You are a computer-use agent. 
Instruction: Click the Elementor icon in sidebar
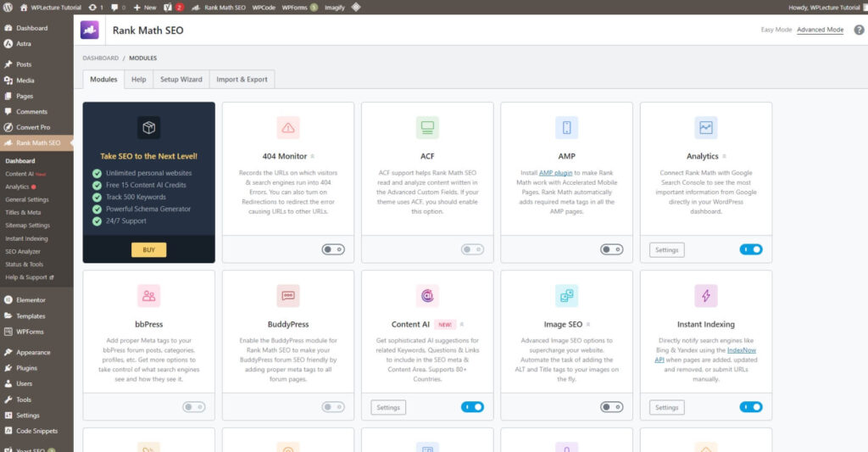pyautogui.click(x=8, y=299)
